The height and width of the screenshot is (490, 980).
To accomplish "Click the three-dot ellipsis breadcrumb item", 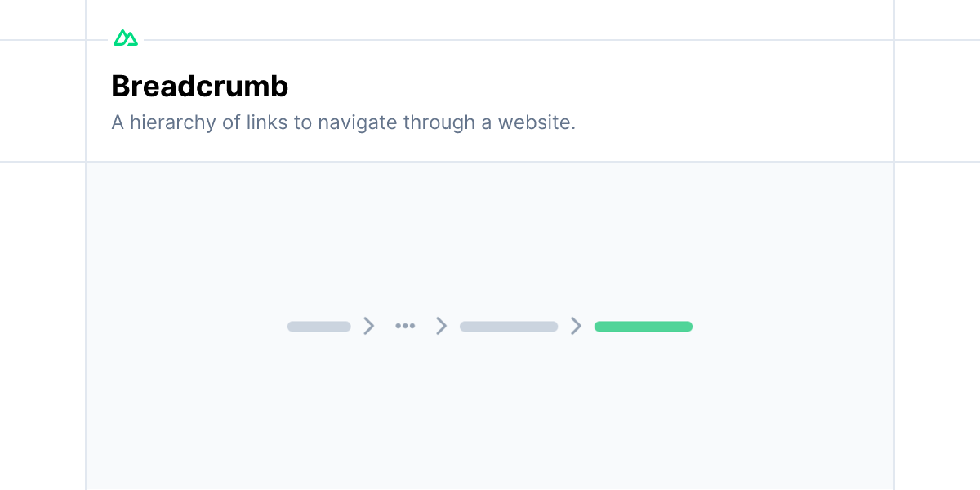I will [405, 326].
